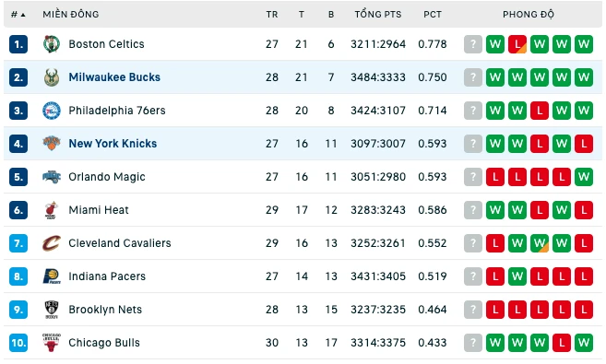Image resolution: width=606 pixels, height=364 pixels.
Task: Sort standings by the PCT column header
Action: tap(432, 15)
